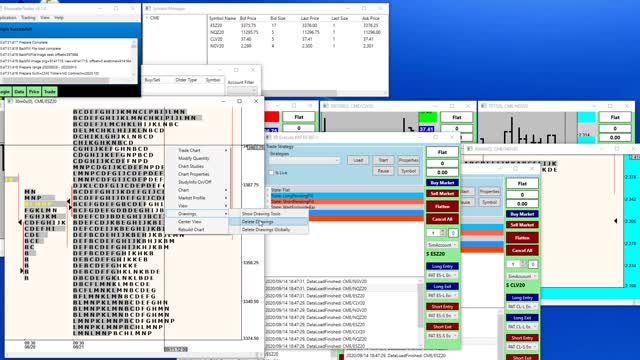This screenshot has width=640, height=360.
Task: Click Flatten in the CLV20 panel
Action: point(522,238)
